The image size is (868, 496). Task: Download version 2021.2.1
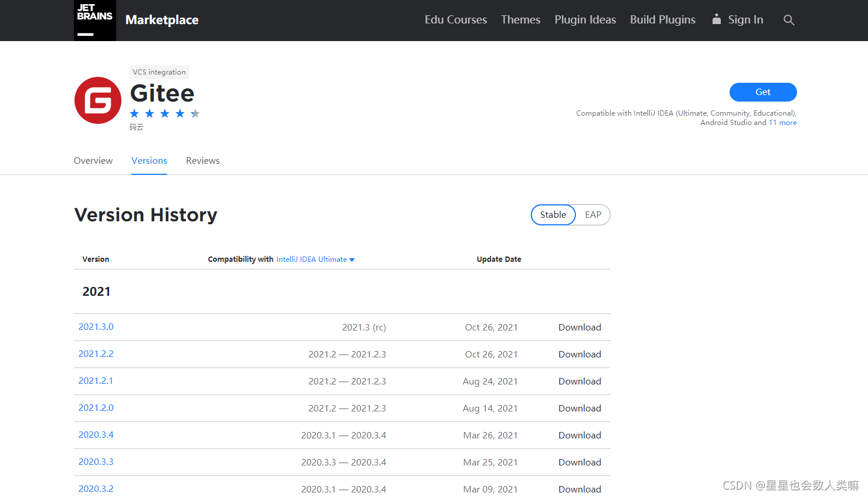(579, 382)
